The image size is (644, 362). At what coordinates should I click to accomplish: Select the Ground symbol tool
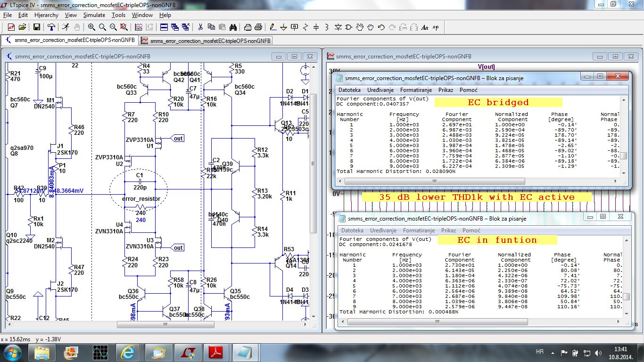(x=284, y=27)
